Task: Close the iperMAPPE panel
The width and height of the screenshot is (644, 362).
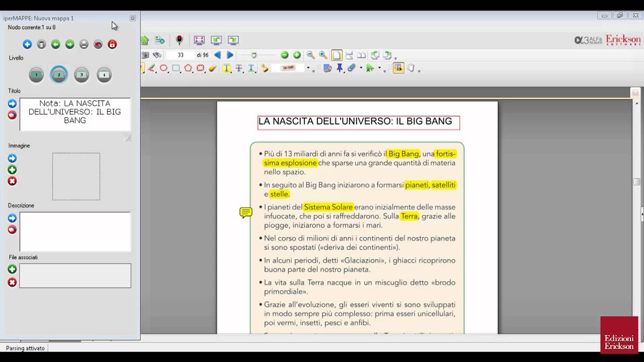Action: (133, 18)
